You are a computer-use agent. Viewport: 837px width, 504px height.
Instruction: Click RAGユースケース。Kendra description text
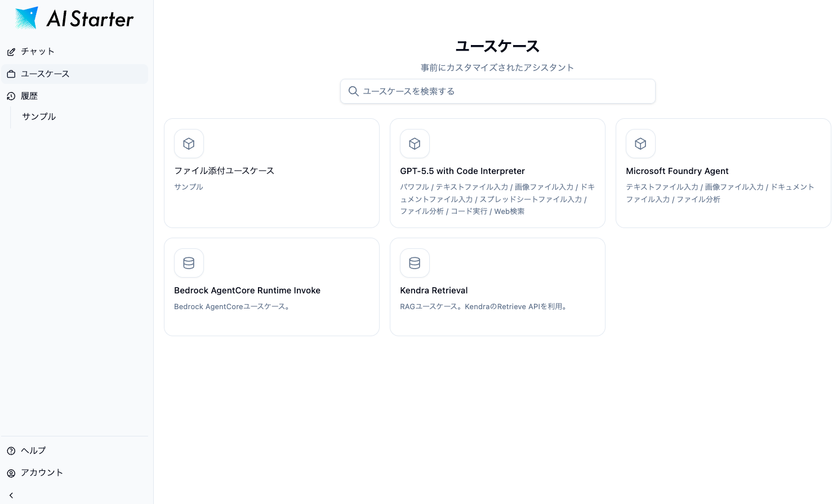click(484, 306)
